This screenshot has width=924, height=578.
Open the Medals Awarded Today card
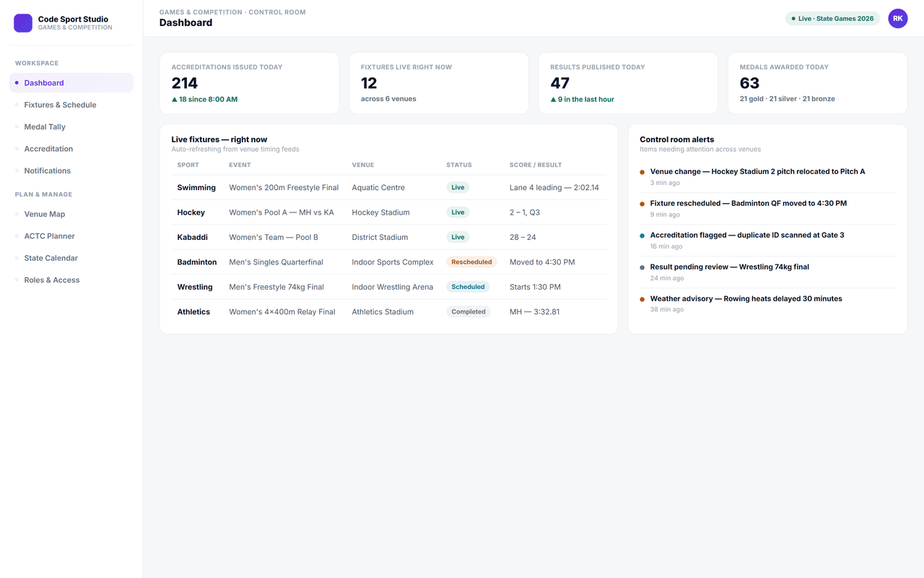[x=817, y=83]
